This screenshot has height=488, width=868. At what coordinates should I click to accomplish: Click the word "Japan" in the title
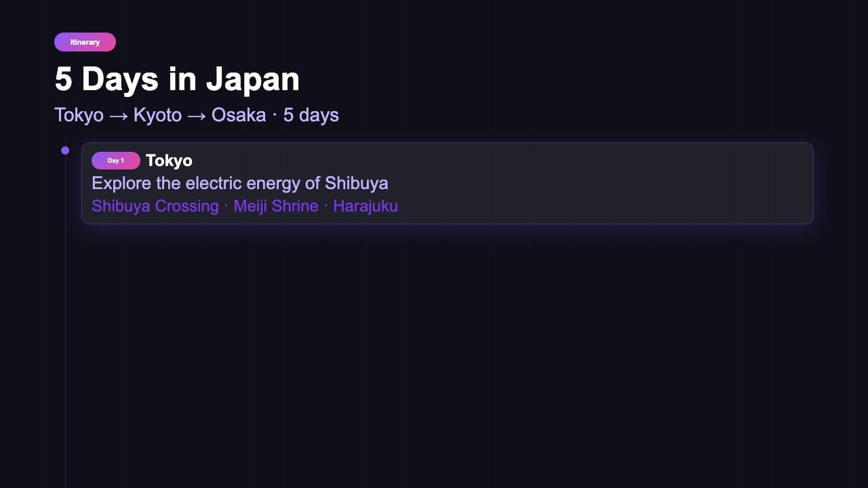[x=253, y=79]
